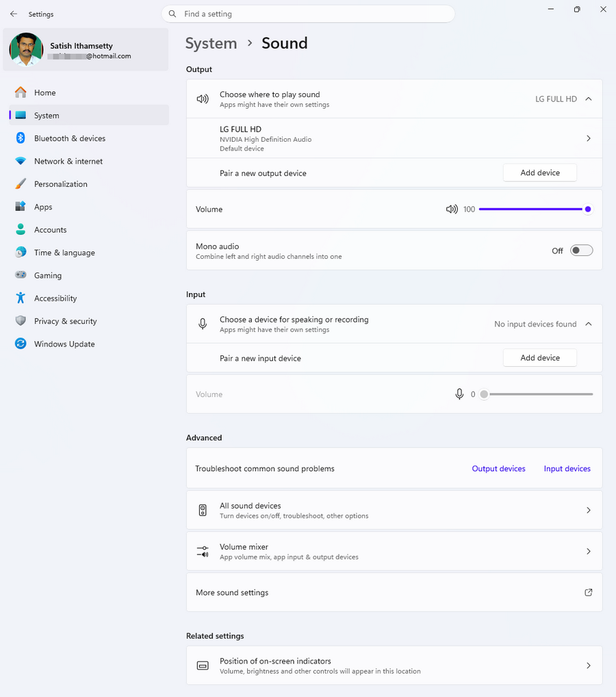
Task: Click the System monitor icon in sidebar
Action: (21, 115)
